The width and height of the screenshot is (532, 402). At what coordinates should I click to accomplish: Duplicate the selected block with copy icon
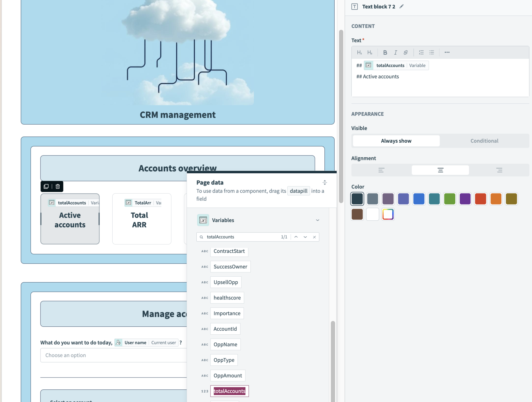[x=46, y=186]
